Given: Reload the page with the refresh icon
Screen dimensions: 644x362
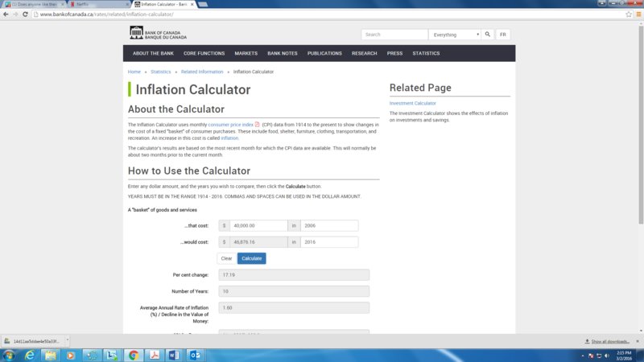Looking at the screenshot, I should coord(25,14).
